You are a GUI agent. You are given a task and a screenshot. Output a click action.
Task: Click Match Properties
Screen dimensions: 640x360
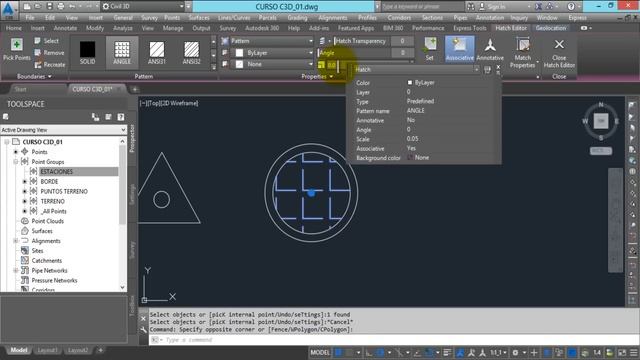[522, 52]
